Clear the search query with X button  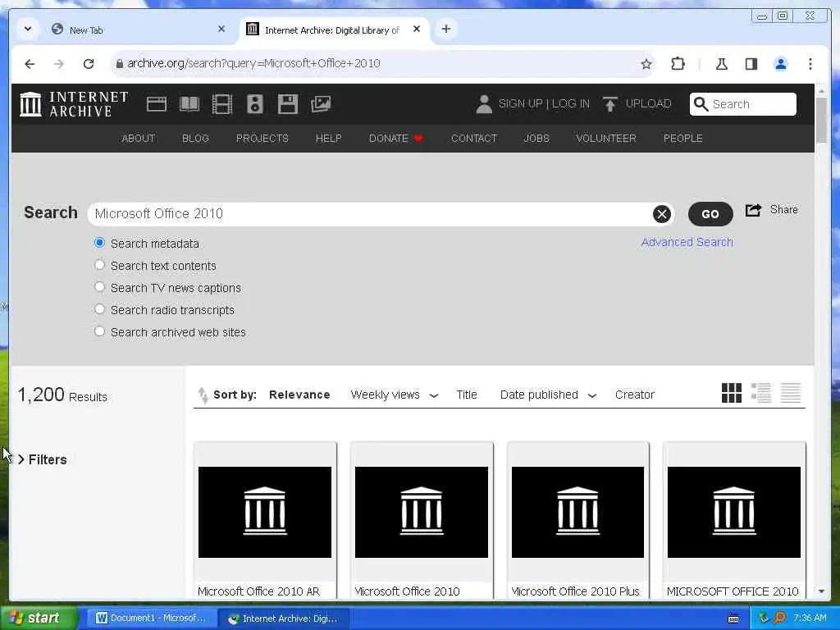pyautogui.click(x=662, y=214)
